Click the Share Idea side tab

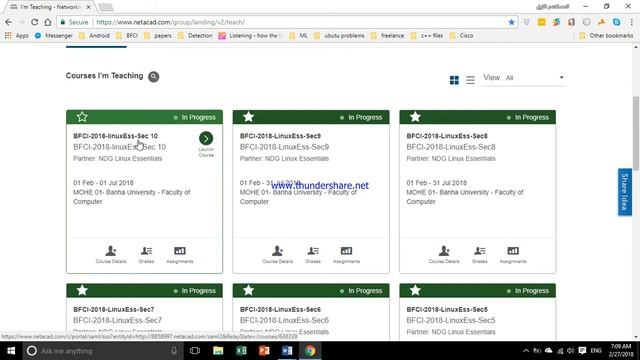pyautogui.click(x=624, y=192)
